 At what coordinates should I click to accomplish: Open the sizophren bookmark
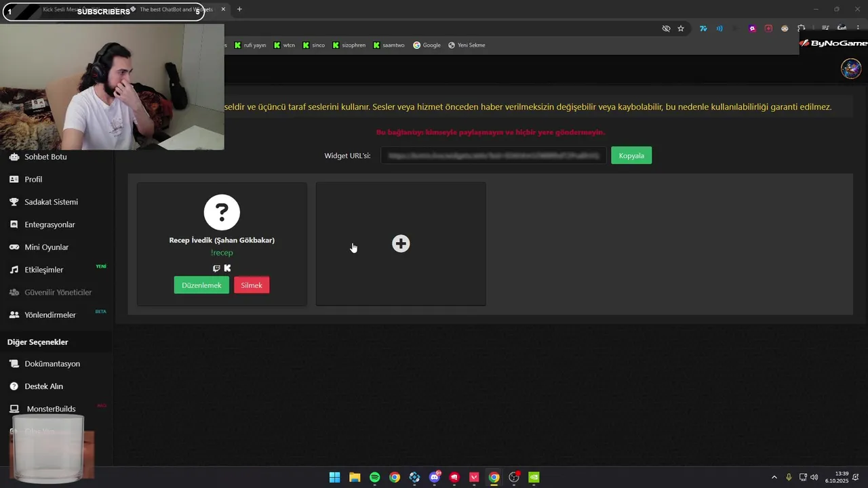(x=349, y=45)
